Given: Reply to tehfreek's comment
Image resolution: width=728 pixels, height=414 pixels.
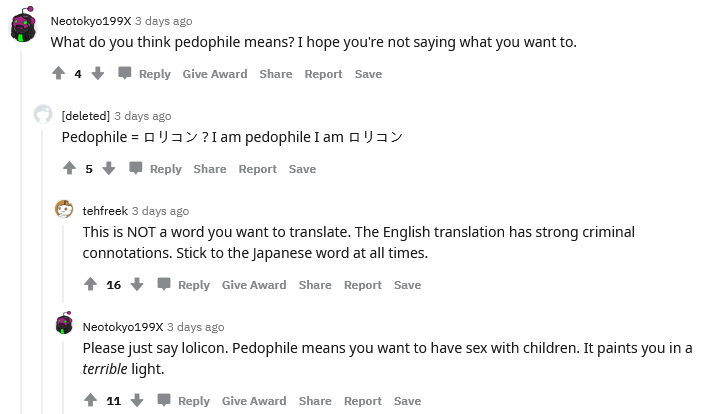Looking at the screenshot, I should coord(184,285).
